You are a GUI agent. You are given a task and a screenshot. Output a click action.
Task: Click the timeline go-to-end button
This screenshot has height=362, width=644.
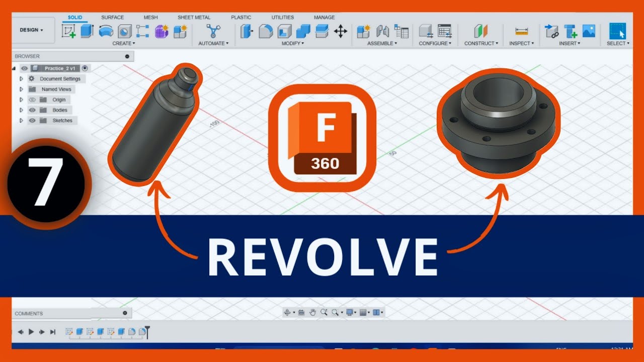click(52, 332)
